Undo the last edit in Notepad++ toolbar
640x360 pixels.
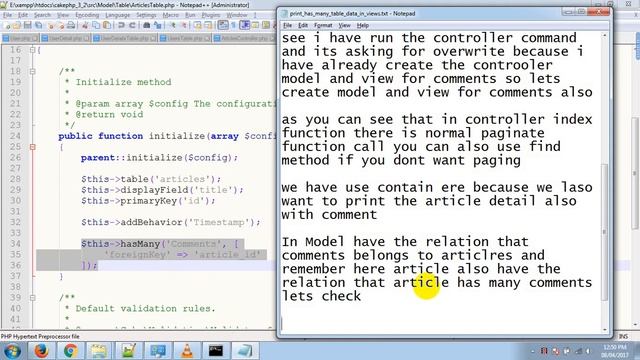pyautogui.click(x=121, y=26)
